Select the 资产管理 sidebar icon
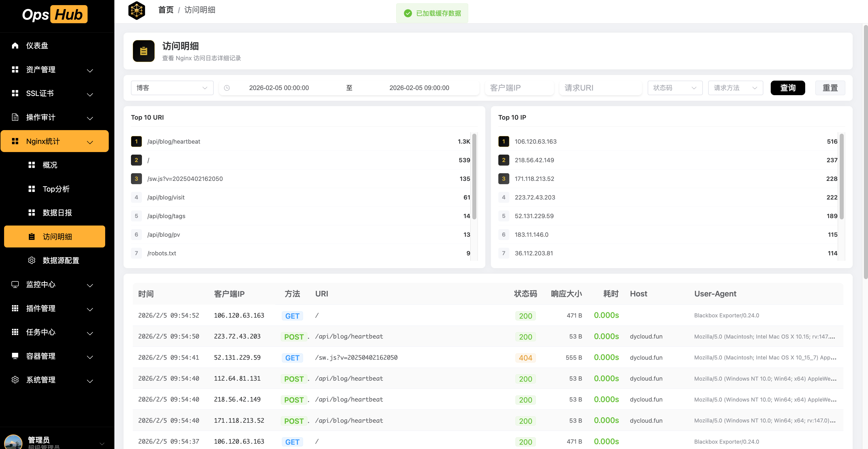Image resolution: width=868 pixels, height=449 pixels. pos(15,69)
